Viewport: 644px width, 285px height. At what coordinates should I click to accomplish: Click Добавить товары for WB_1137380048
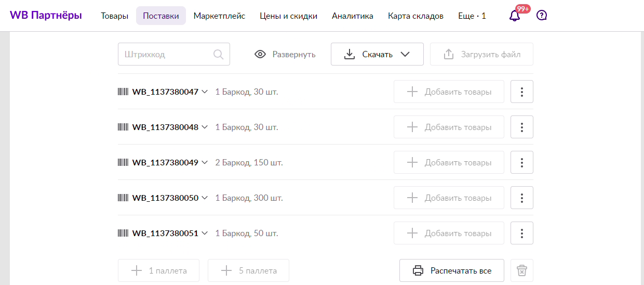pyautogui.click(x=449, y=127)
